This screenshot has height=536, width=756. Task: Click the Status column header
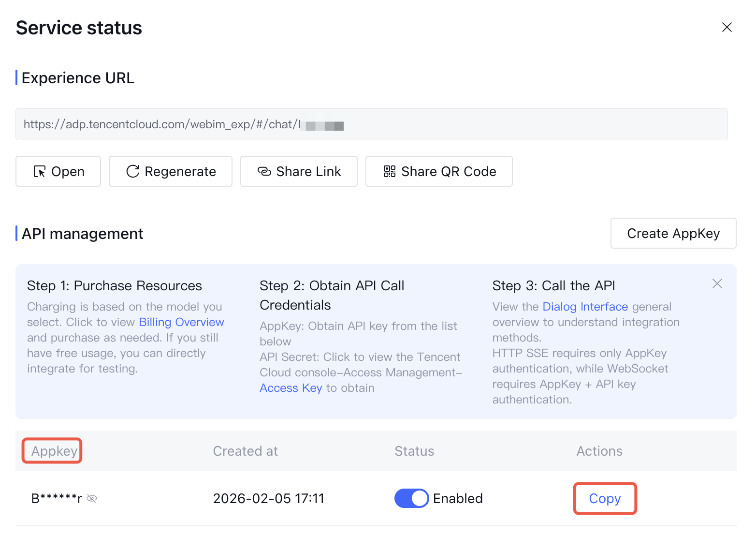pyautogui.click(x=414, y=451)
